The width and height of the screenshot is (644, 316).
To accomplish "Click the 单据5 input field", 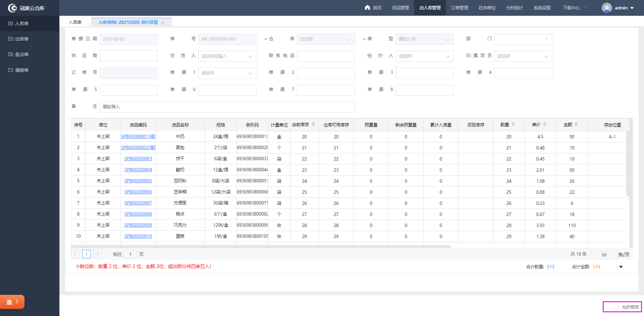I will point(129,90).
